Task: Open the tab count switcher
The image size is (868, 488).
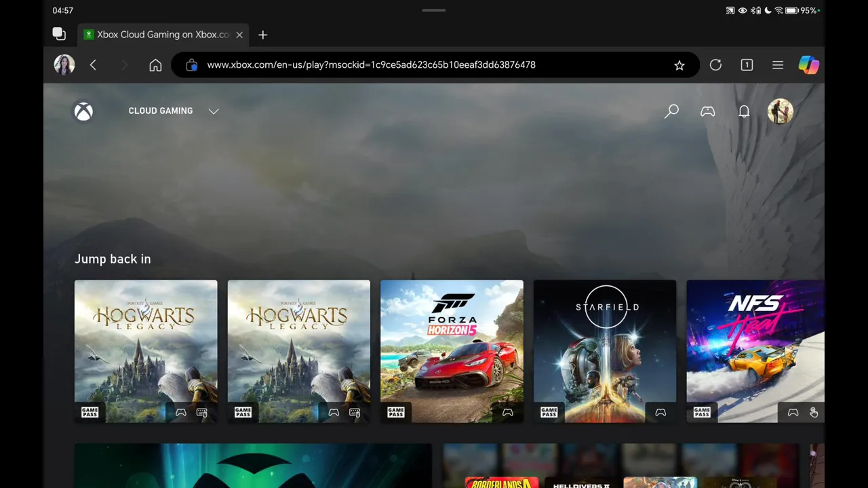Action: pyautogui.click(x=747, y=65)
